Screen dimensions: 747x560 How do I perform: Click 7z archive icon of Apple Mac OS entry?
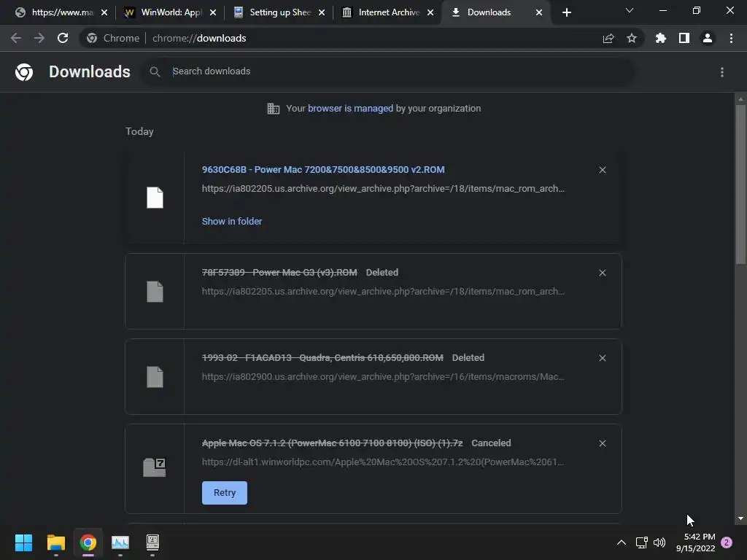pos(155,467)
